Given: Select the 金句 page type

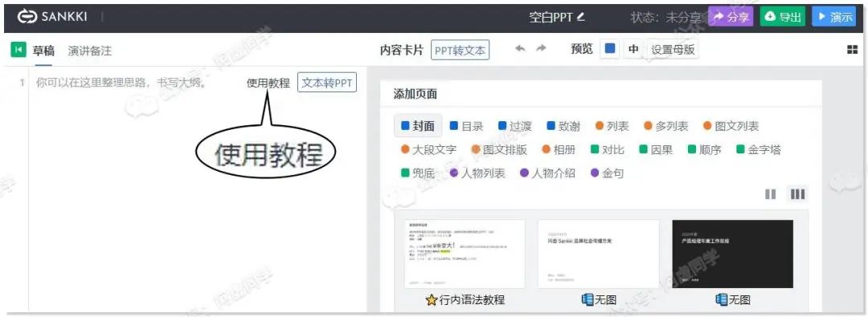Looking at the screenshot, I should pyautogui.click(x=608, y=173).
